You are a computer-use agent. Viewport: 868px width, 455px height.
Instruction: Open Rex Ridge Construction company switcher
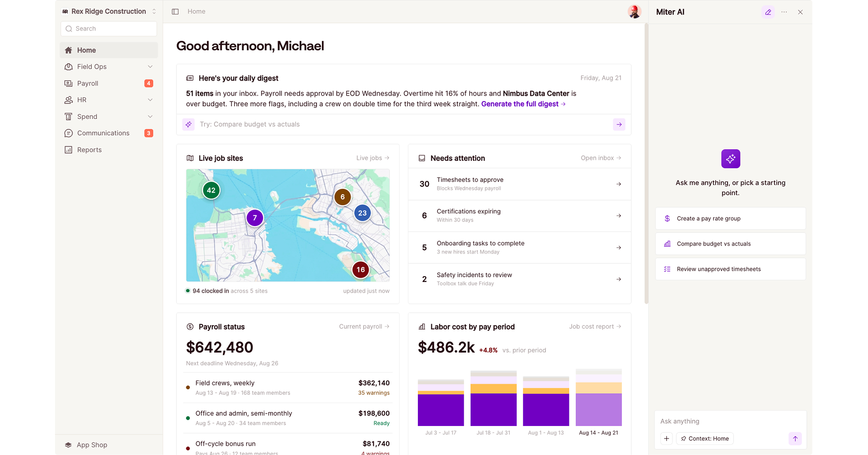coord(109,12)
